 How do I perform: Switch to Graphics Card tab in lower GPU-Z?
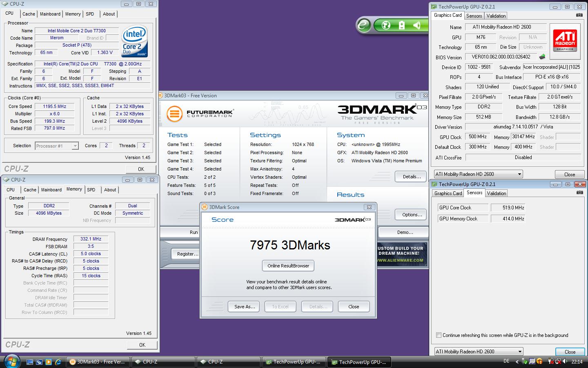(448, 193)
